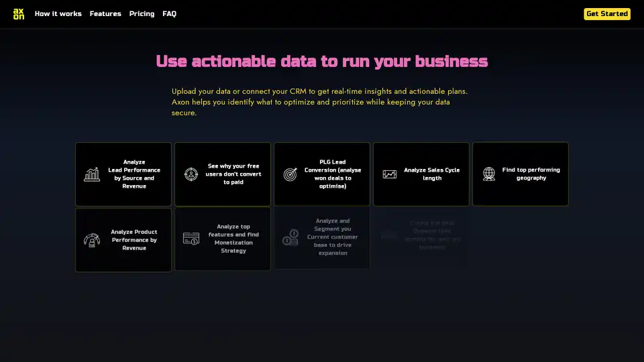The image size is (644, 362).
Task: Open Analyze Lead Performance by Source text
Action: tap(134, 174)
